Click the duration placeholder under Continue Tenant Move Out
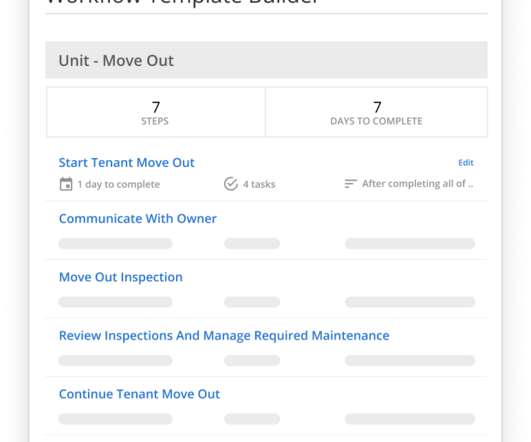The image size is (531, 442). tap(115, 419)
